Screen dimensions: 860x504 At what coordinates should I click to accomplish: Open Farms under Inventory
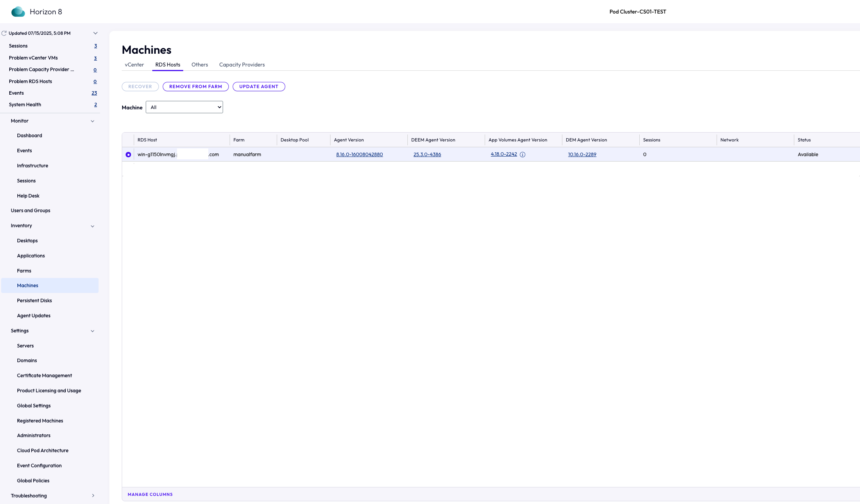point(24,271)
